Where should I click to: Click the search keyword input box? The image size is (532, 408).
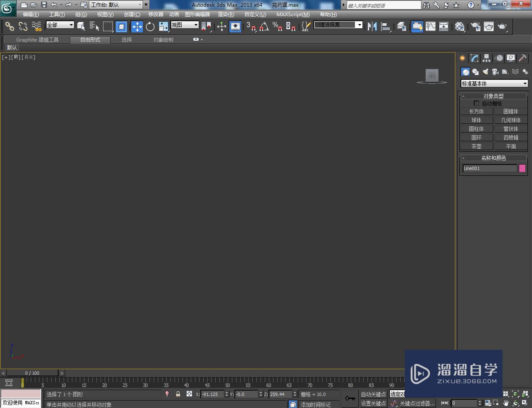point(384,5)
